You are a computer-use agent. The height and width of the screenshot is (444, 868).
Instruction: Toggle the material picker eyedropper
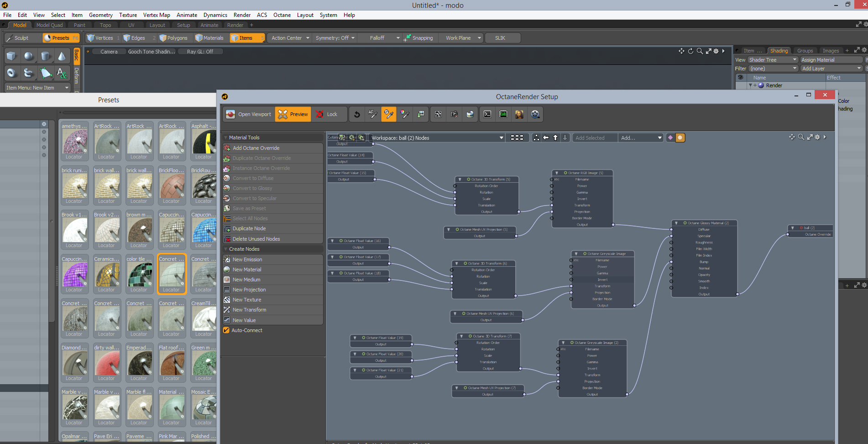point(389,114)
